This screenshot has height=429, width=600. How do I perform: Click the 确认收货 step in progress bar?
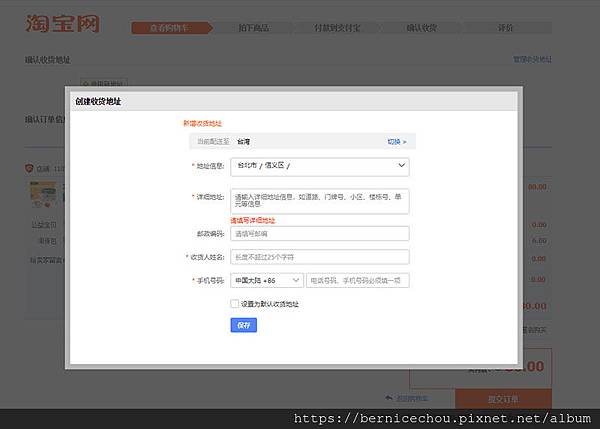(422, 28)
